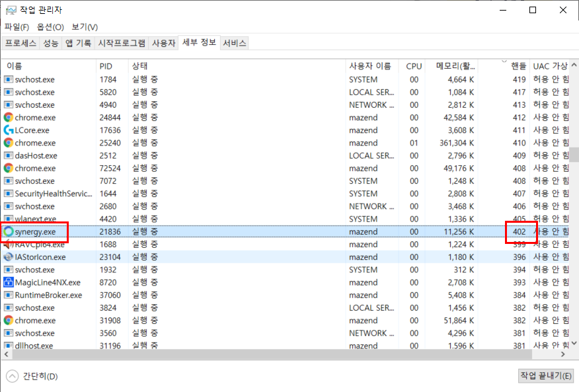Click the icon of svchost.exe PID 4940
The width and height of the screenshot is (579, 392).
click(9, 104)
